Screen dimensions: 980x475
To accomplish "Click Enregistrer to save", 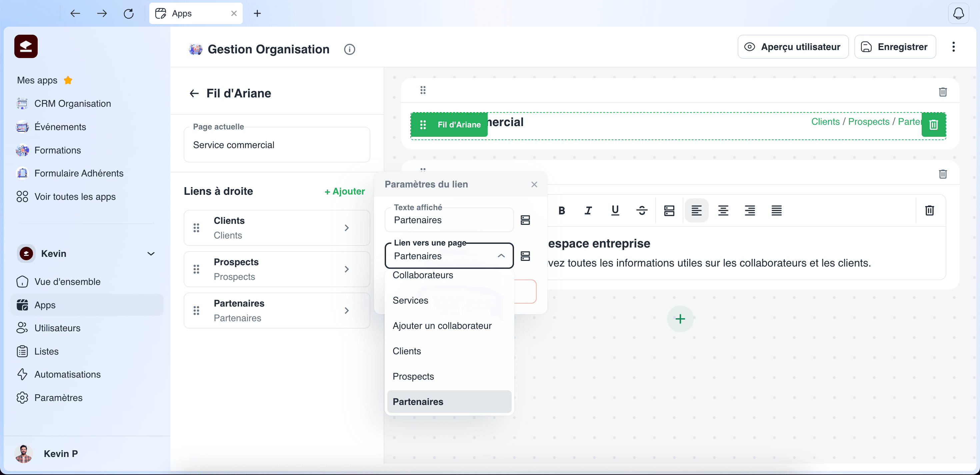I will click(895, 47).
